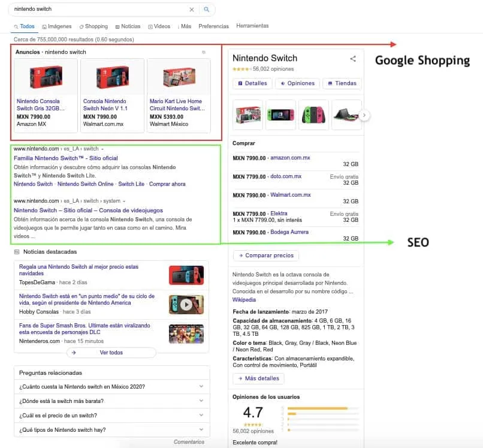Click the Noticias destacadas newspaper icon
Screen dimensions: 483x448
pyautogui.click(x=17, y=252)
